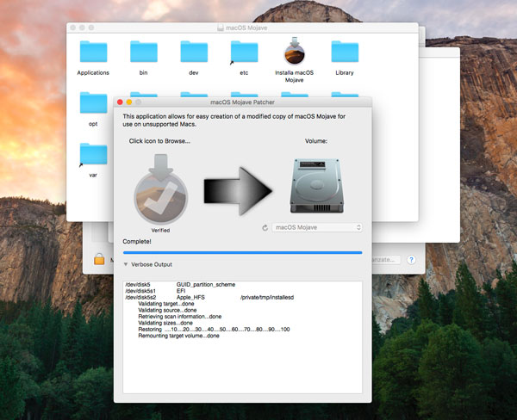The height and width of the screenshot is (420, 517).
Task: Click the 'Click Icon to Browse...' label
Action: 159,141
